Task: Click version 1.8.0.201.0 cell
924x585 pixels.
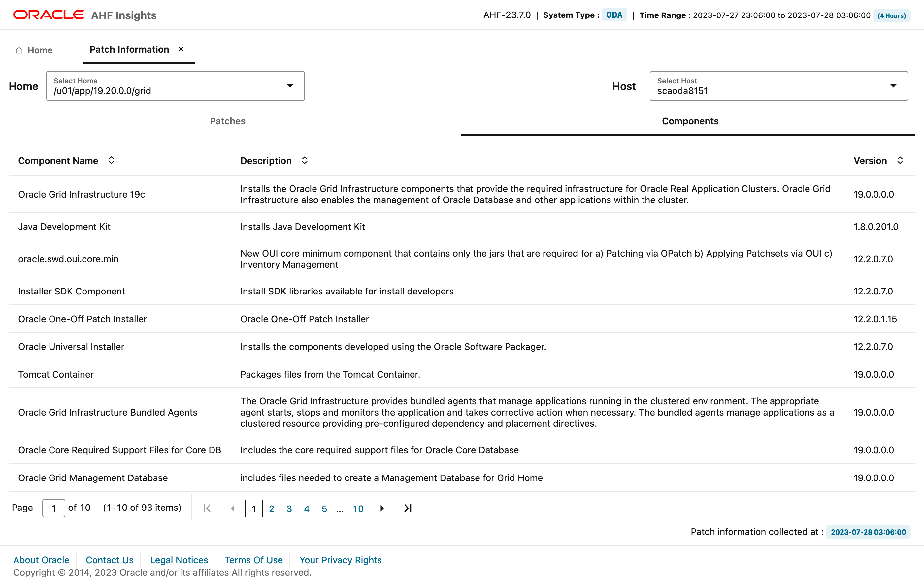Action: click(x=875, y=227)
